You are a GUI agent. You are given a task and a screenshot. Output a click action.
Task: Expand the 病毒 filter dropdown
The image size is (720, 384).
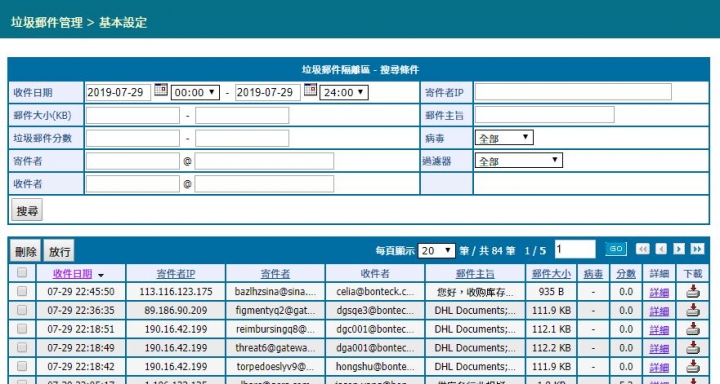click(x=504, y=137)
